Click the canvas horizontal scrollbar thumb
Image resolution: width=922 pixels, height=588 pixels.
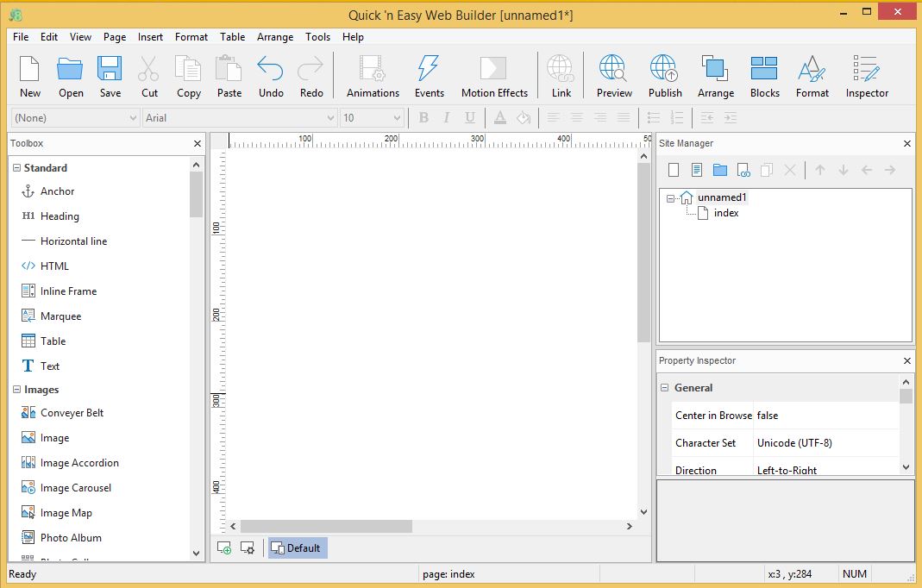click(x=326, y=526)
